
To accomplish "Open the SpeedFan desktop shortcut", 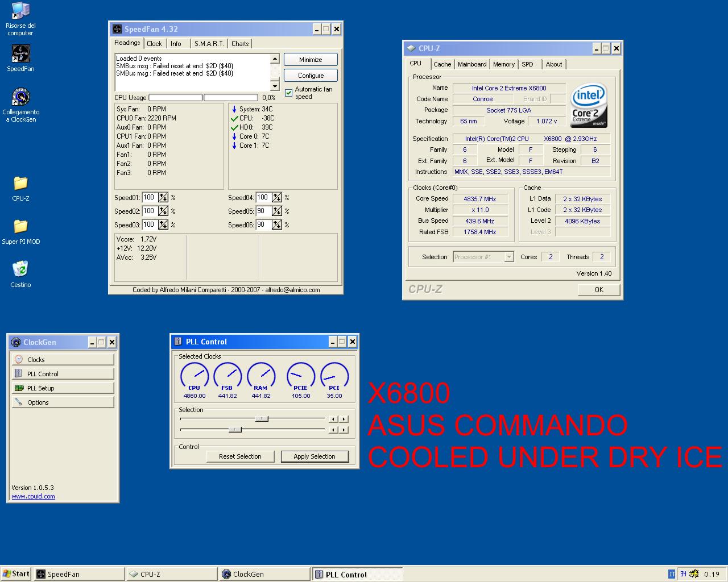I will [x=20, y=57].
